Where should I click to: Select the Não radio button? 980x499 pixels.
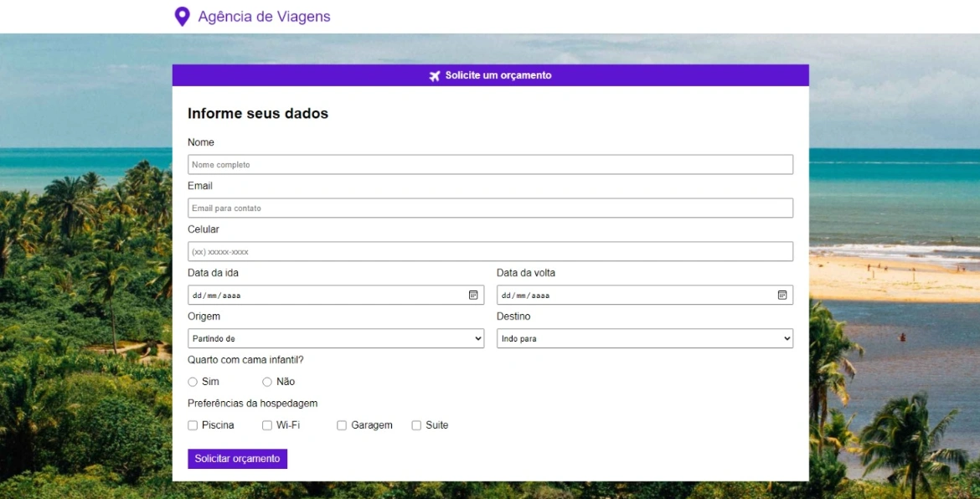tap(267, 382)
